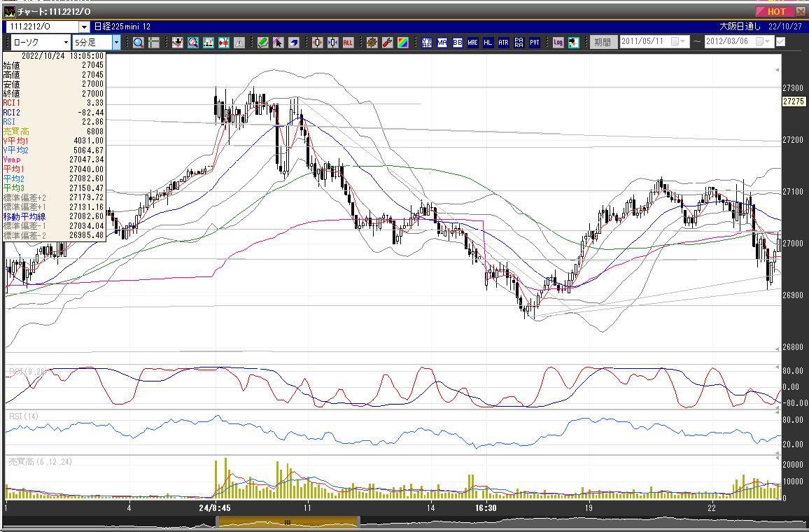809x532 pixels.
Task: Click the RCI2 label in data panel
Action: coord(11,113)
